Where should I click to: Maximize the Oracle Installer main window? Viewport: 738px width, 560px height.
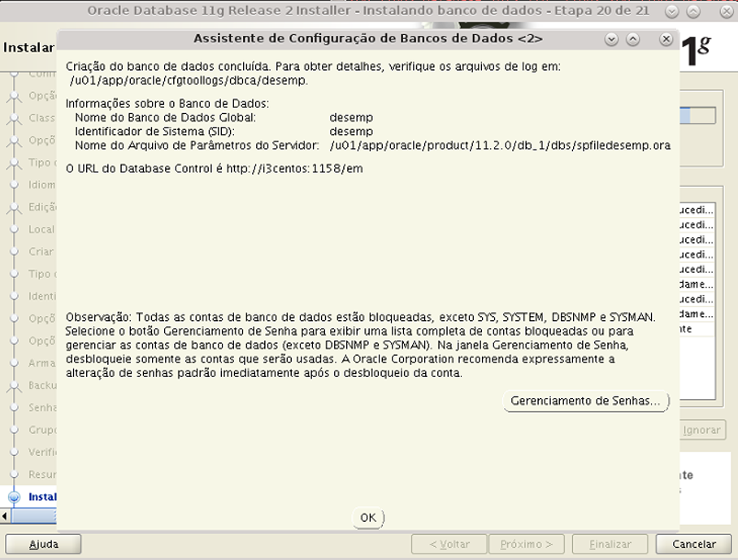click(x=693, y=11)
